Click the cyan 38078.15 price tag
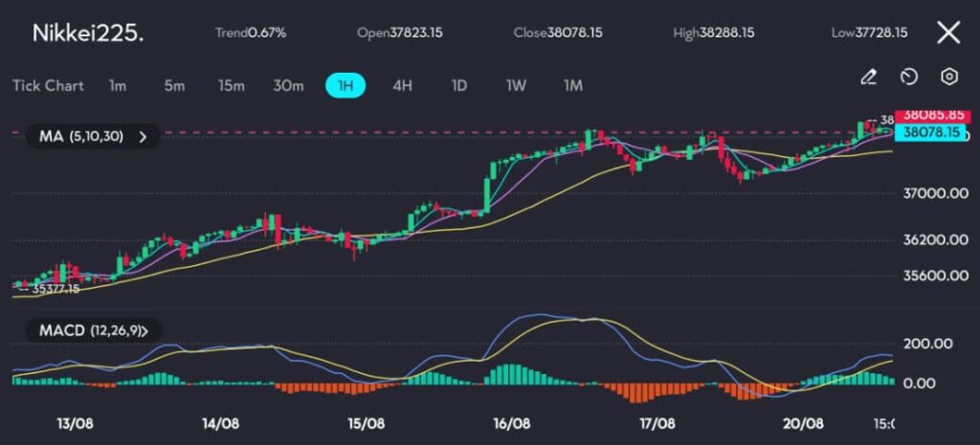Viewport: 980px width, 445px height. tap(926, 133)
